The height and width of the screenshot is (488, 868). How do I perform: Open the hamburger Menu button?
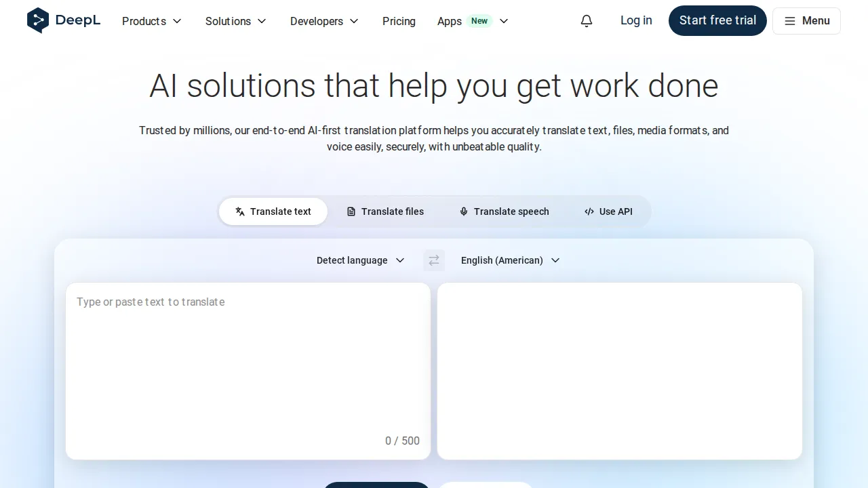click(806, 21)
